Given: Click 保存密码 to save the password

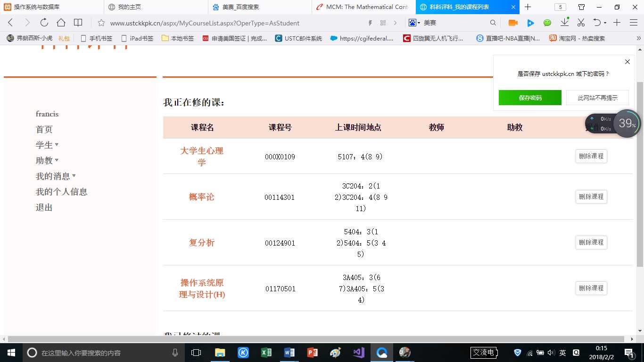Looking at the screenshot, I should 530,98.
